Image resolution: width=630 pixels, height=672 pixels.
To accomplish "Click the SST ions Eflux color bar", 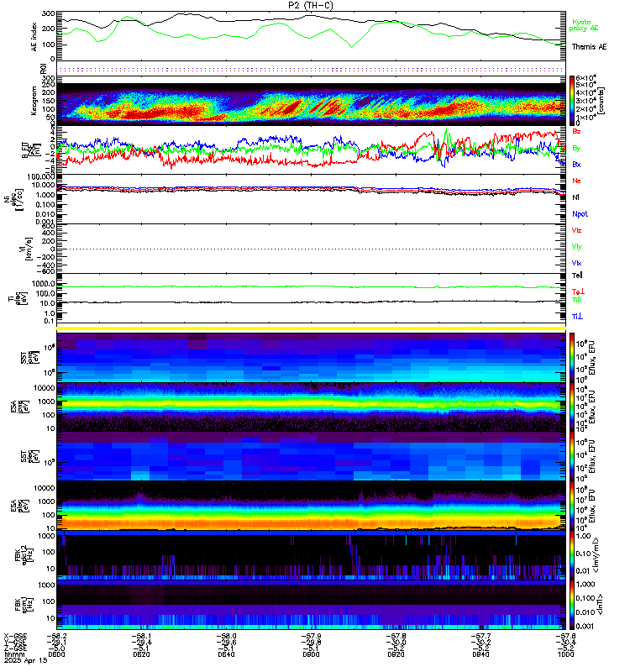I will pyautogui.click(x=571, y=358).
